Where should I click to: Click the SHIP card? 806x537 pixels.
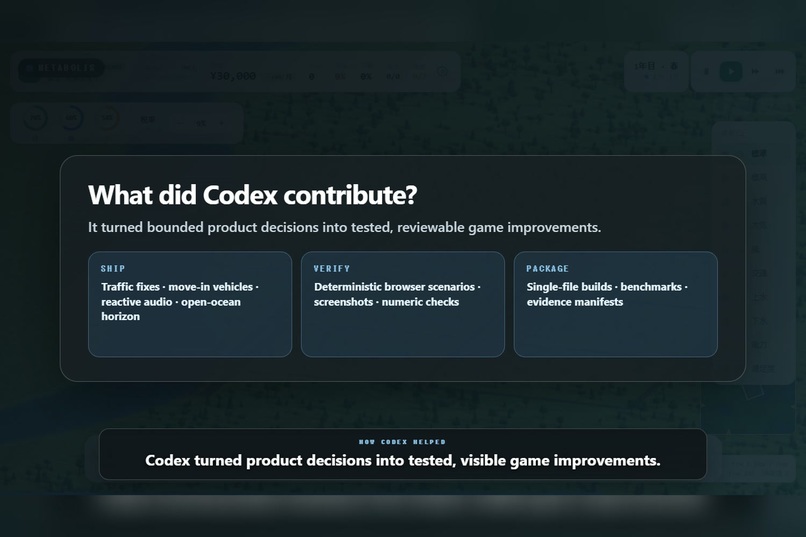click(x=190, y=304)
